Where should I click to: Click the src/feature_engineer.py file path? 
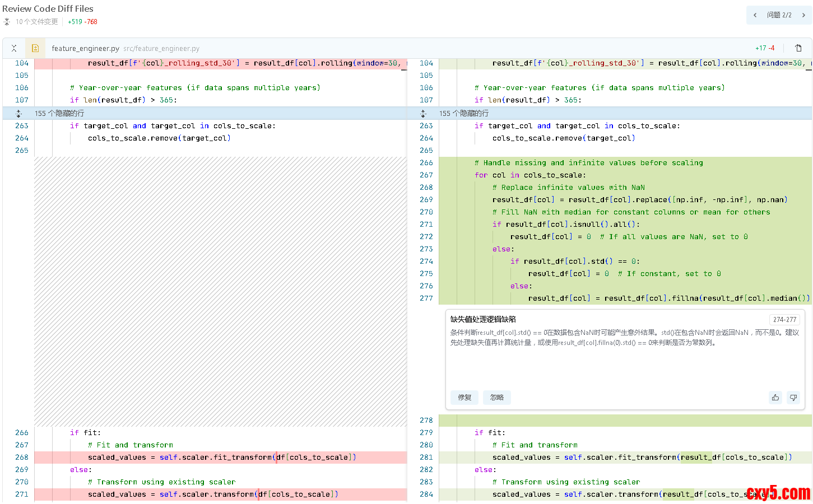(x=161, y=49)
